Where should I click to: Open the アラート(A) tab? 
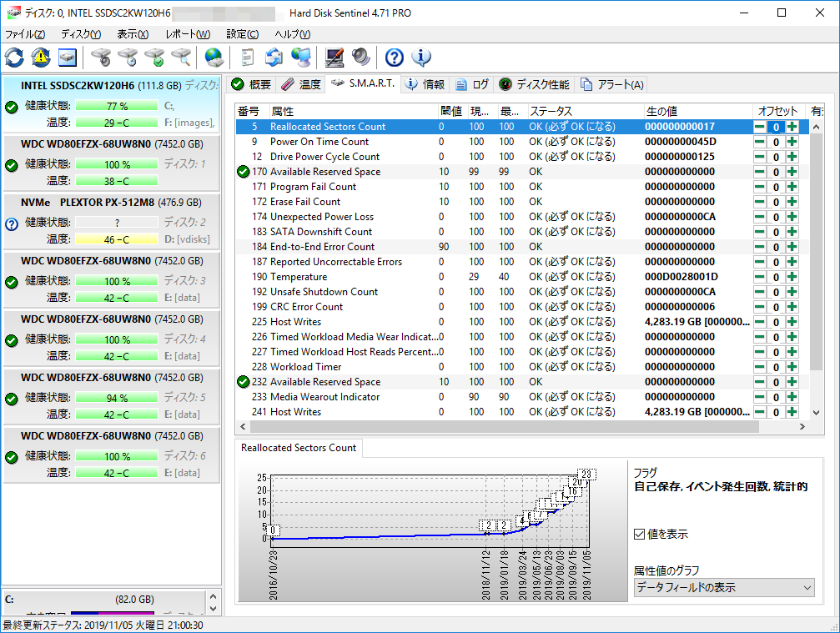coord(612,84)
